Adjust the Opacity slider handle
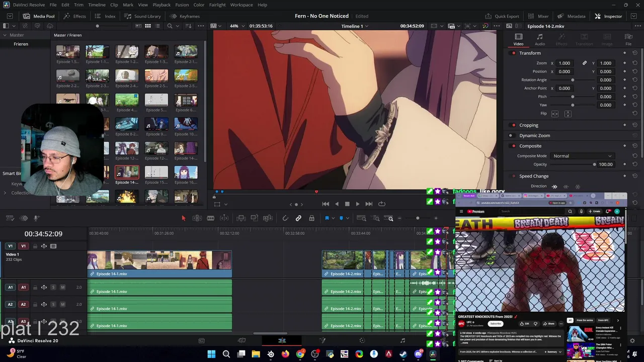The image size is (644, 362). click(x=594, y=164)
